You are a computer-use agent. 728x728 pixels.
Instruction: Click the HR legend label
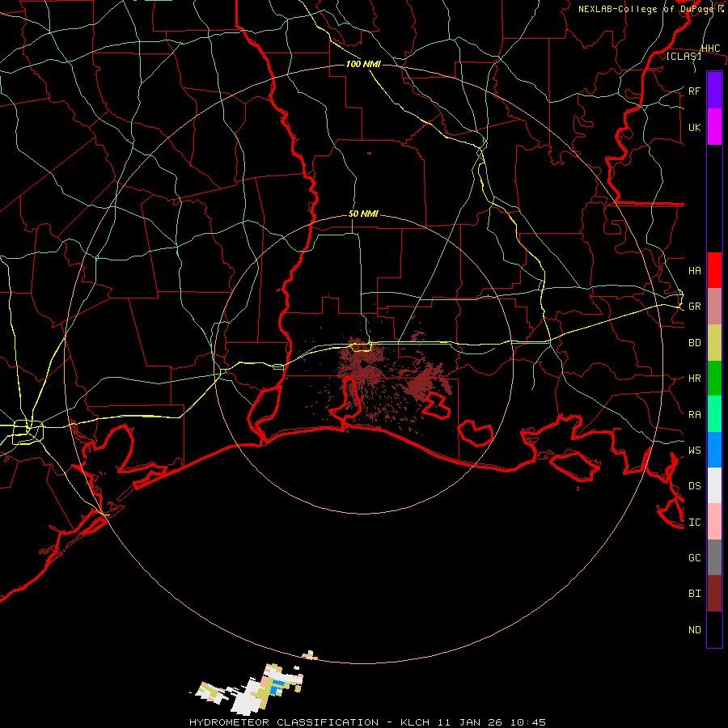click(694, 379)
